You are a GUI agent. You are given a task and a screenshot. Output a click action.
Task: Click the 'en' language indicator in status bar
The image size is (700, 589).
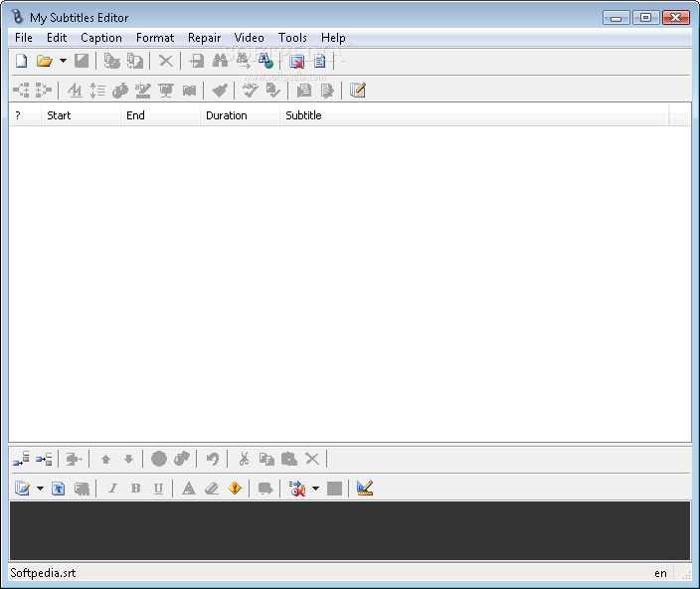click(660, 573)
